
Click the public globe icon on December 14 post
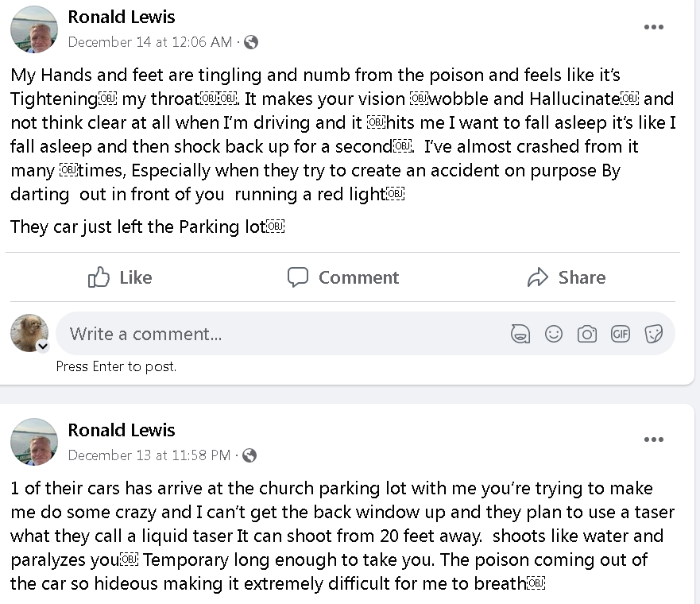[251, 42]
